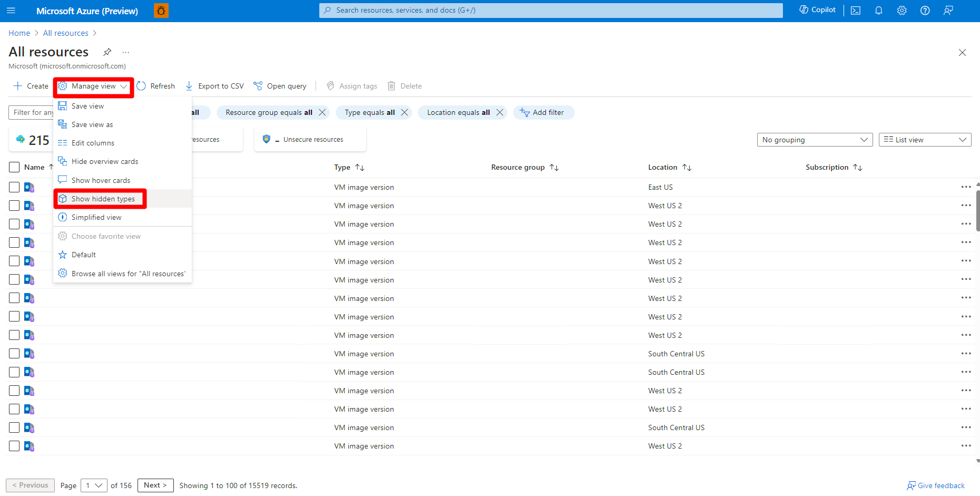Open feedback person icon in header
Screen dimensions: 980x496
point(948,11)
